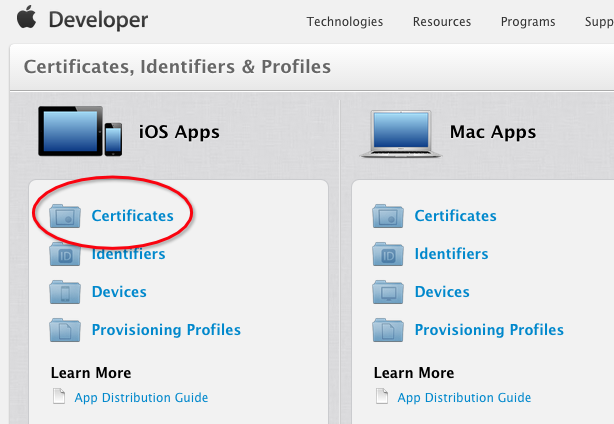Viewport: 614px width, 424px height.
Task: Click the iOS Devices folder icon
Action: [65, 292]
